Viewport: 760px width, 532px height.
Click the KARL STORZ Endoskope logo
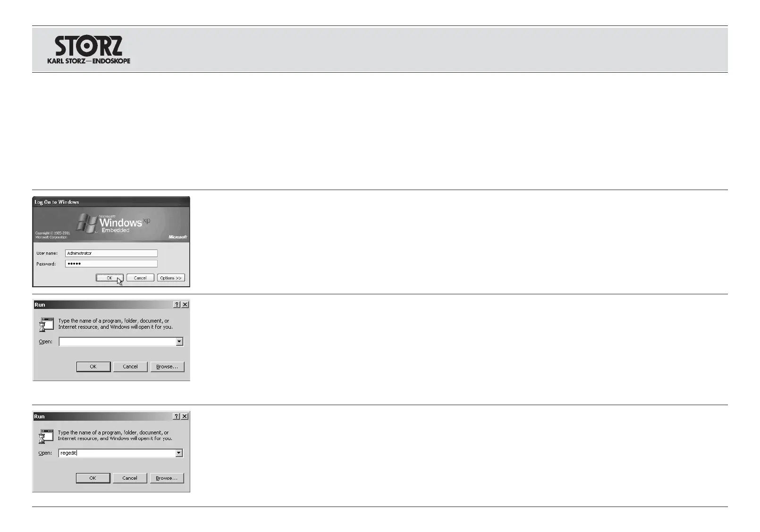click(x=89, y=50)
